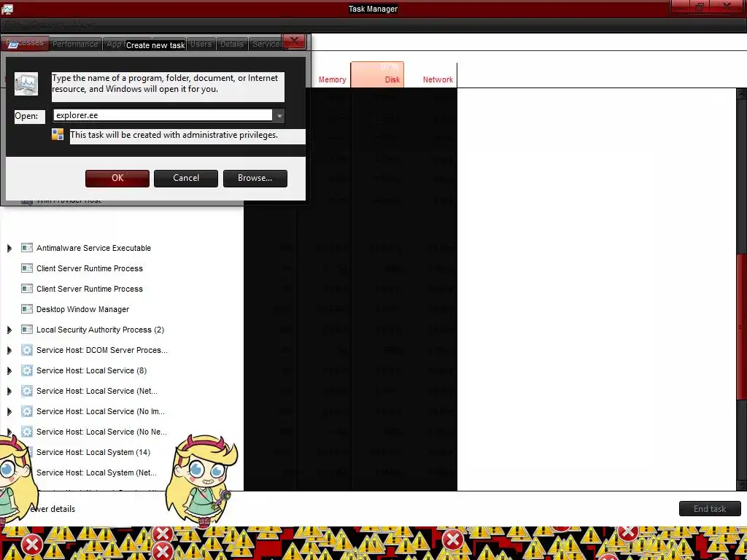Click the End task button
Image resolution: width=747 pixels, height=560 pixels.
click(710, 508)
